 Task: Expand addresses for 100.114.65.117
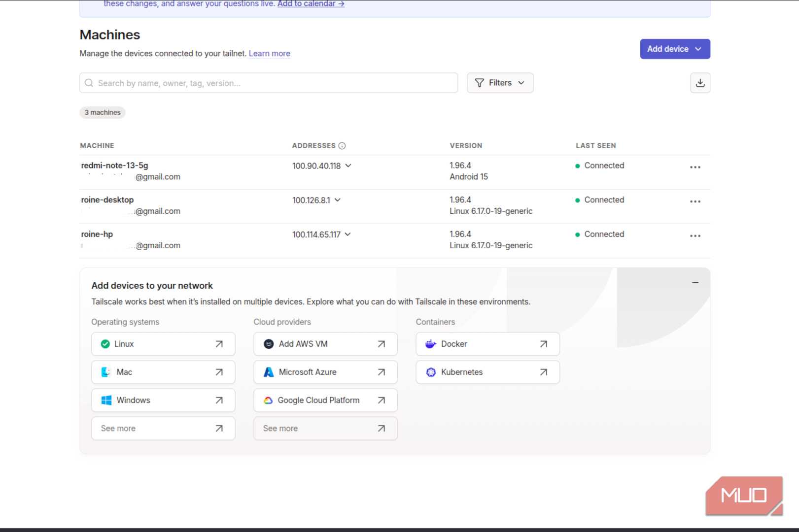pos(348,234)
